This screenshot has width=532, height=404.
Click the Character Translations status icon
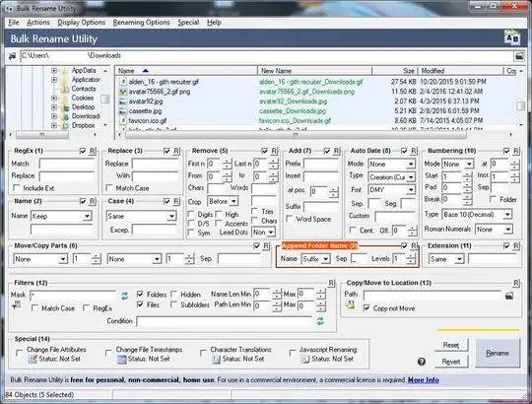(x=216, y=359)
